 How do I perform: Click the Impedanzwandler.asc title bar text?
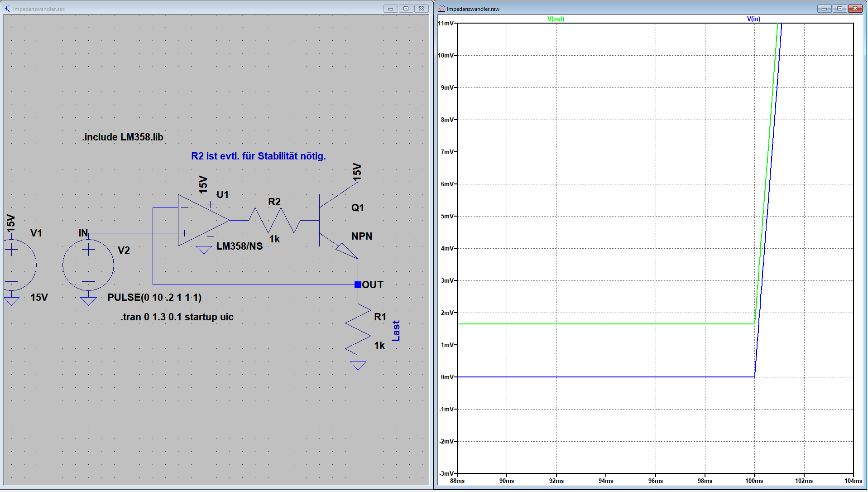point(39,9)
